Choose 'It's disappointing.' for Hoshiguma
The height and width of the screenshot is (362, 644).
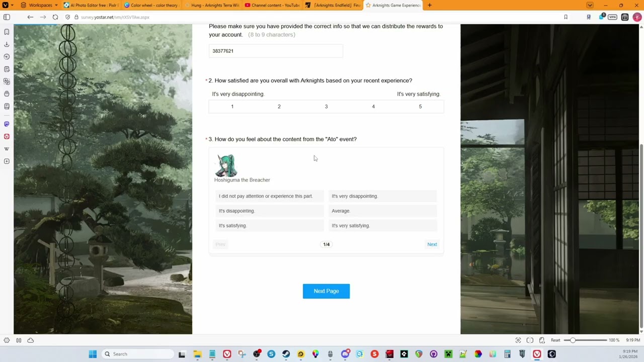pos(269,211)
